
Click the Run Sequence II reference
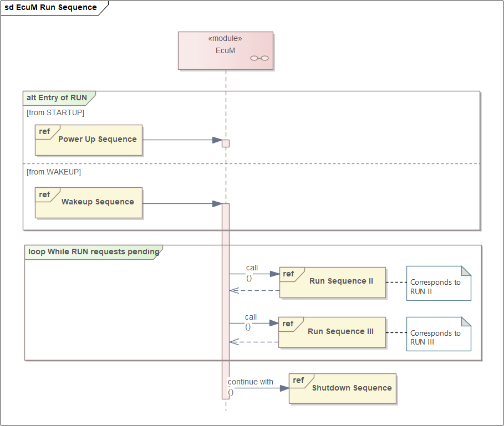[332, 283]
